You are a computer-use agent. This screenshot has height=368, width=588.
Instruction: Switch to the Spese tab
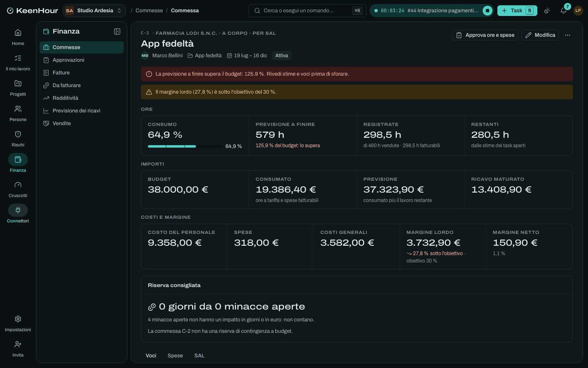point(175,356)
